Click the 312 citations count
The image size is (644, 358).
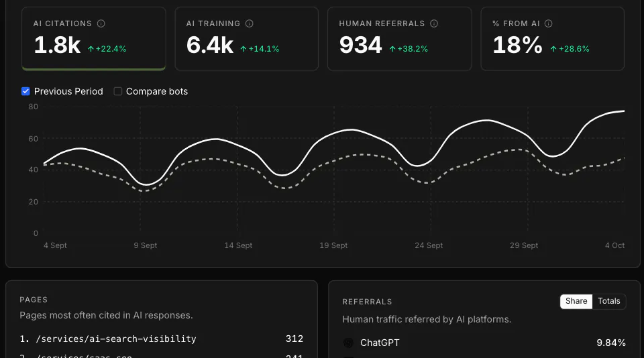click(x=294, y=339)
